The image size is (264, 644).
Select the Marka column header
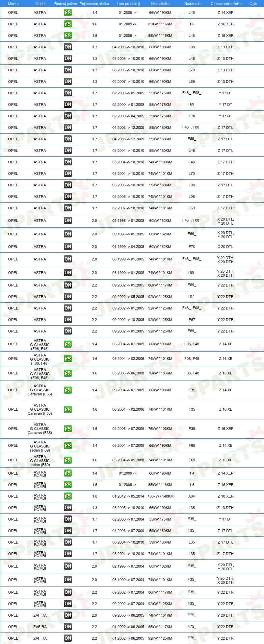coord(13,4)
